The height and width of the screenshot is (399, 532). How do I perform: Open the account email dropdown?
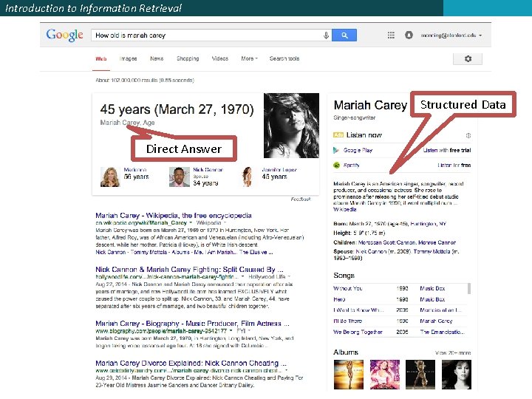451,35
